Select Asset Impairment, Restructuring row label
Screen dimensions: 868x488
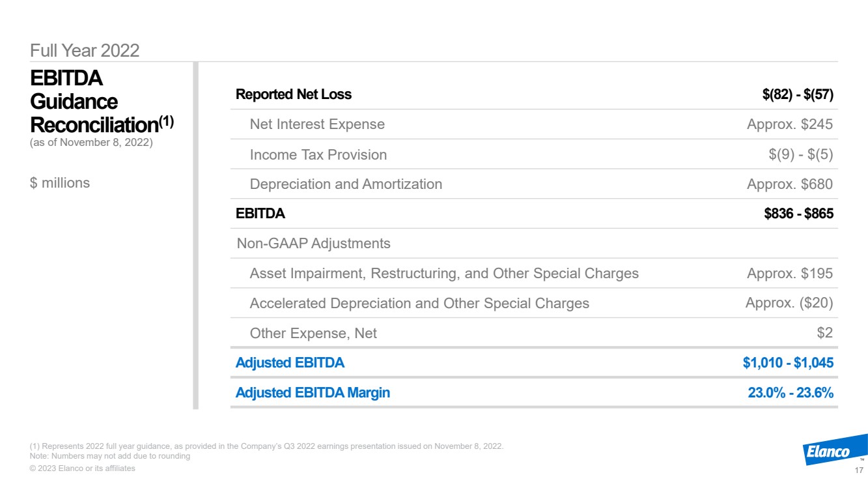pos(444,274)
